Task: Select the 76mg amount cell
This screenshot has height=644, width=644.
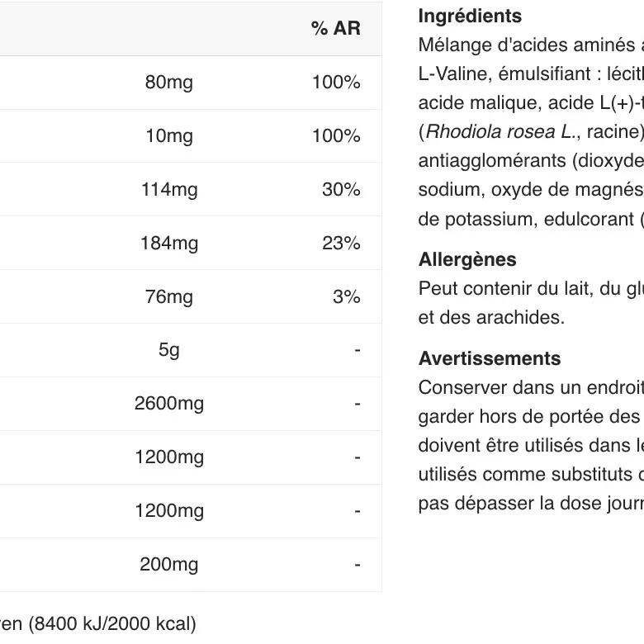Action: click(168, 297)
